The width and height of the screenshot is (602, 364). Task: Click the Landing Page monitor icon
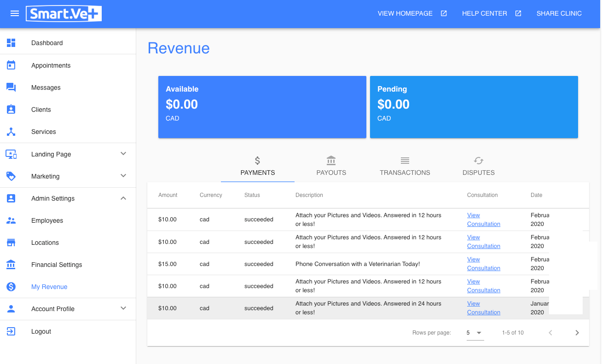[x=11, y=154]
